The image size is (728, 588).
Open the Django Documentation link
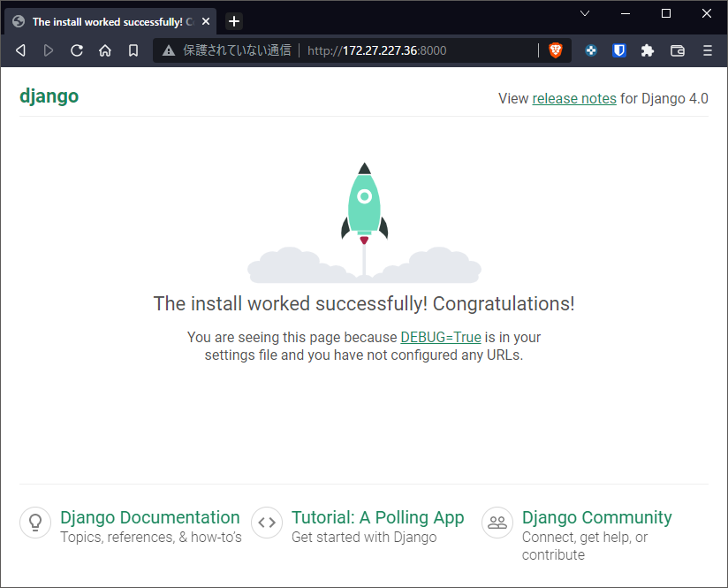pyautogui.click(x=150, y=517)
